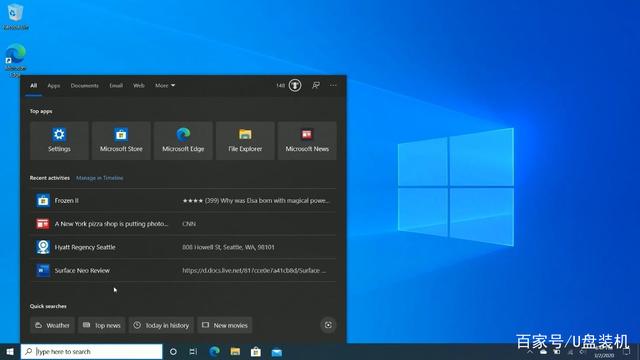Open the New York pizza shop news activity
Image resolution: width=640 pixels, height=360 pixels.
click(x=183, y=224)
